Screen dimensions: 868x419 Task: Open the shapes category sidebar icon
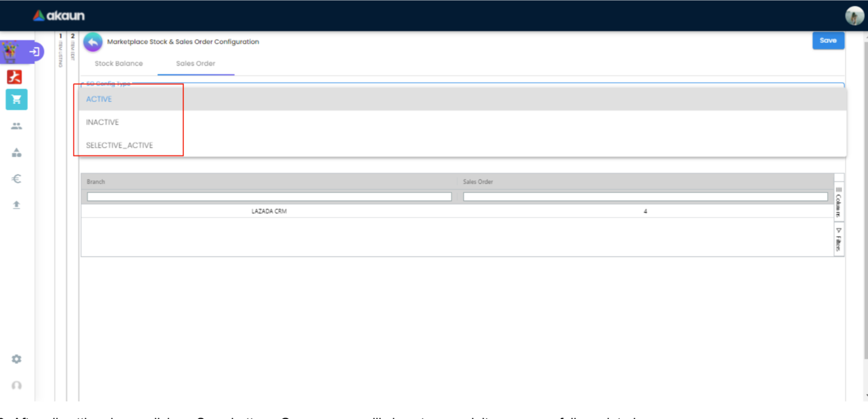pyautogui.click(x=16, y=153)
